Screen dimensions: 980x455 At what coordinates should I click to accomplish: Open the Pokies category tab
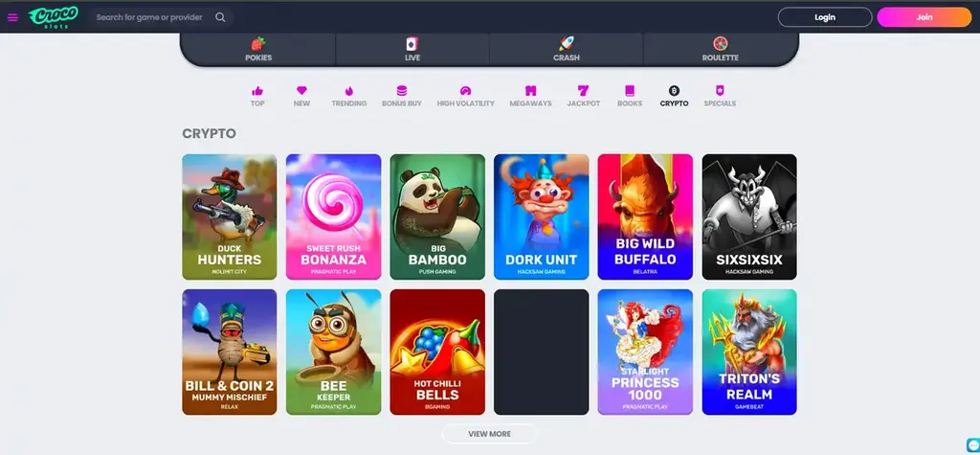pos(258,49)
